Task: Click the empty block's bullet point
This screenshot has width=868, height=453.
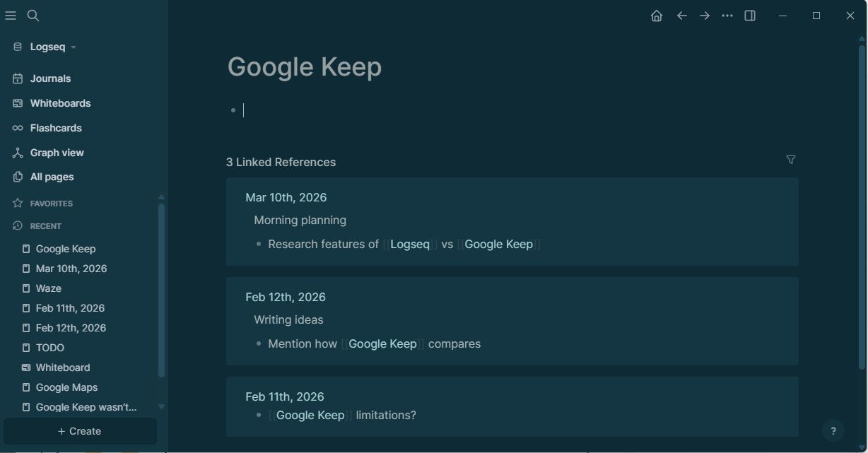Action: (x=233, y=110)
